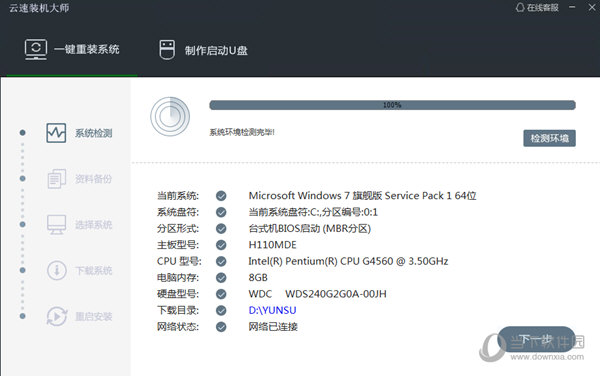Image resolution: width=600 pixels, height=376 pixels.
Task: Select the 重启安装 restart icon
Action: [x=57, y=316]
